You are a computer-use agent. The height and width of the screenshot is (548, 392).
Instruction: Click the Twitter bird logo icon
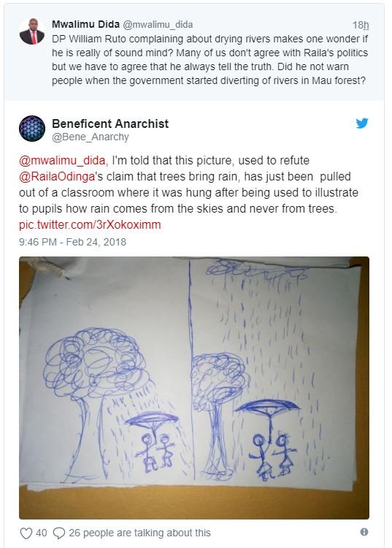click(x=362, y=123)
